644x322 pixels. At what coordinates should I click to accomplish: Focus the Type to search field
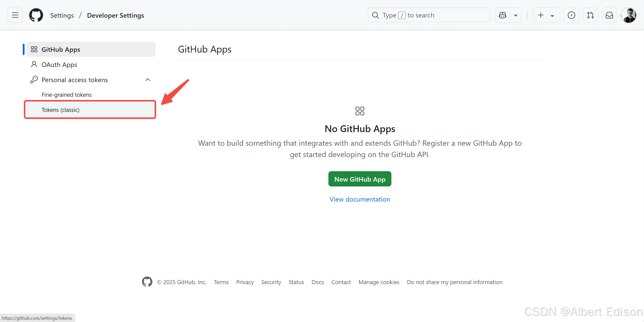pos(430,15)
